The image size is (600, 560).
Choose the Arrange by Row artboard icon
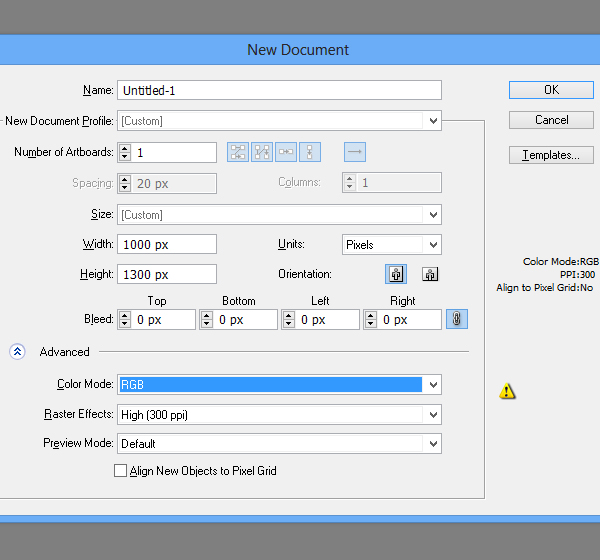pos(286,152)
